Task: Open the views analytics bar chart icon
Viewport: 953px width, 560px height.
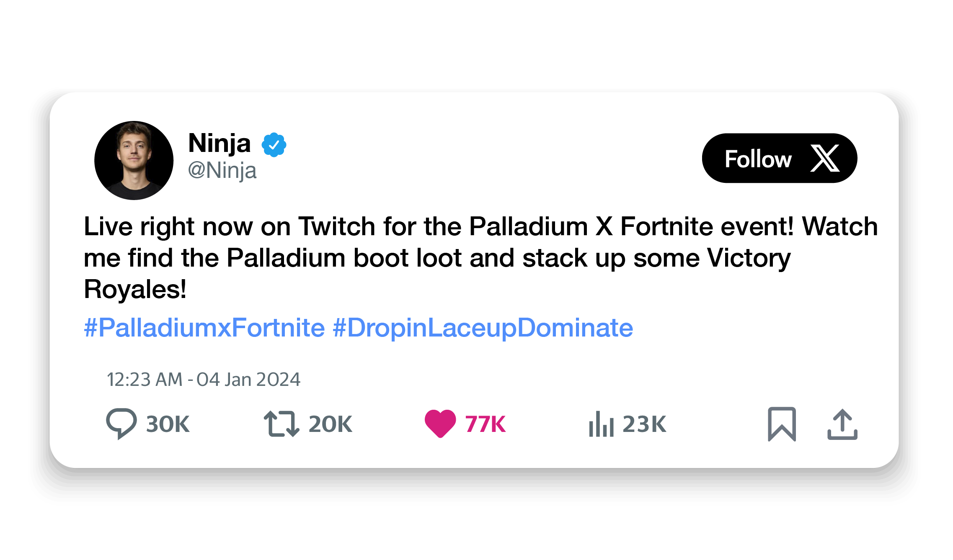Action: click(x=601, y=424)
